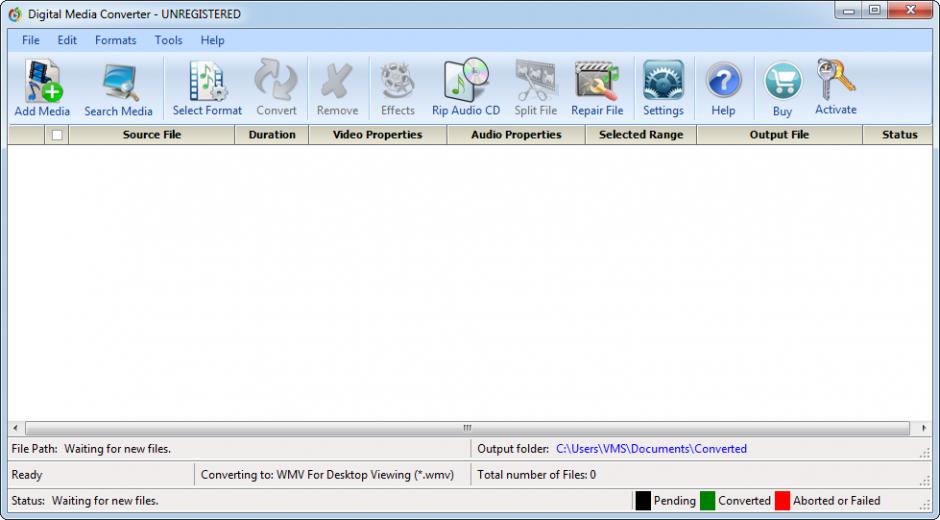Click the green Converted color swatch
The height and width of the screenshot is (520, 940).
(707, 501)
